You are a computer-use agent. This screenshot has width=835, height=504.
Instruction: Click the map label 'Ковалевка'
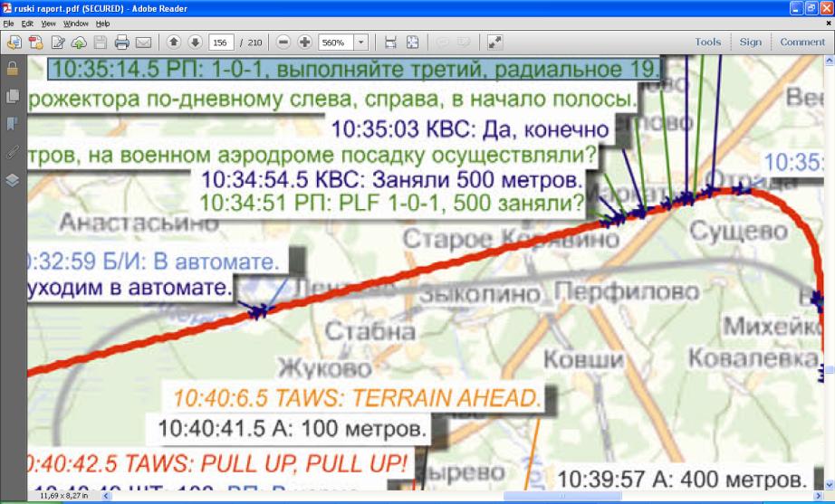[x=753, y=358]
